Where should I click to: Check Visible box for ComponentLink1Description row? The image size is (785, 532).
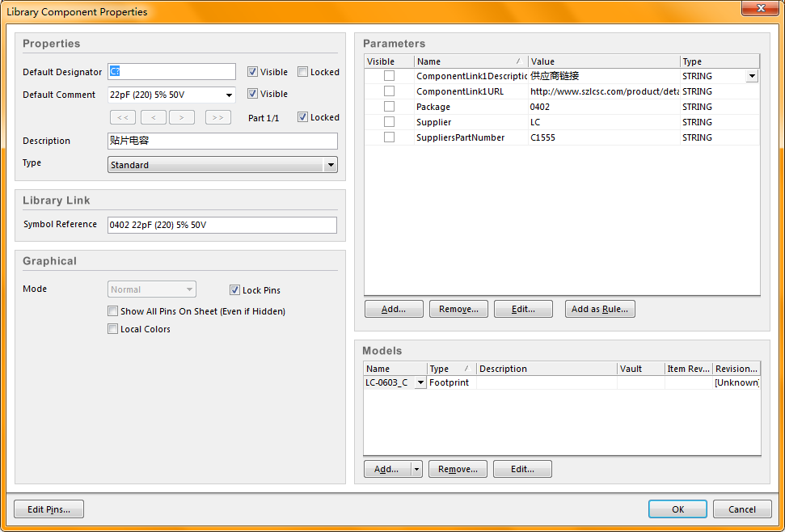tap(389, 75)
